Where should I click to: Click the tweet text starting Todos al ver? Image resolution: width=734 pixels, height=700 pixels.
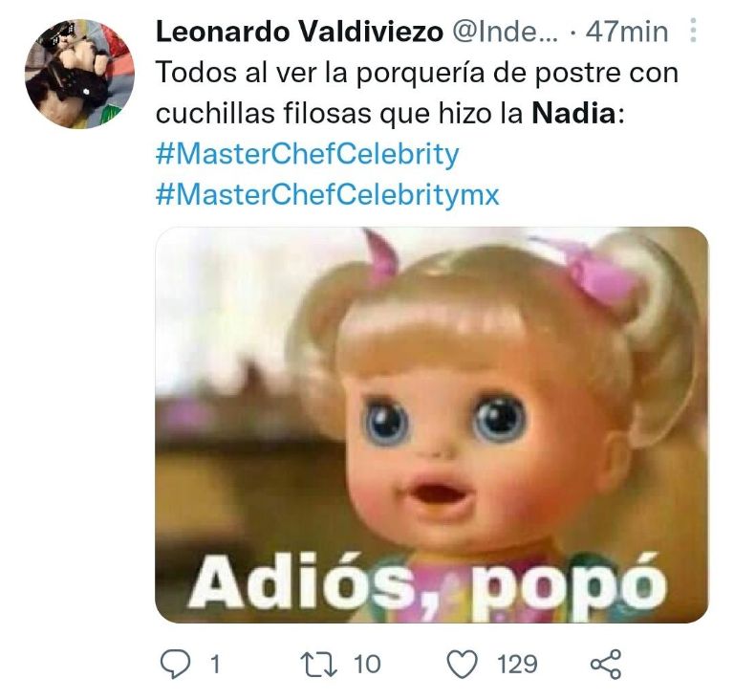(x=417, y=94)
